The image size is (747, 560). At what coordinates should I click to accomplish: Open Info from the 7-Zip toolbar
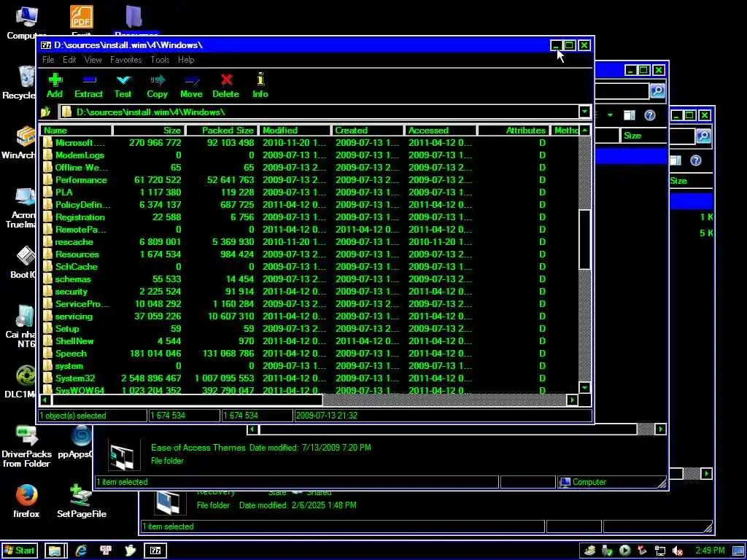click(260, 86)
